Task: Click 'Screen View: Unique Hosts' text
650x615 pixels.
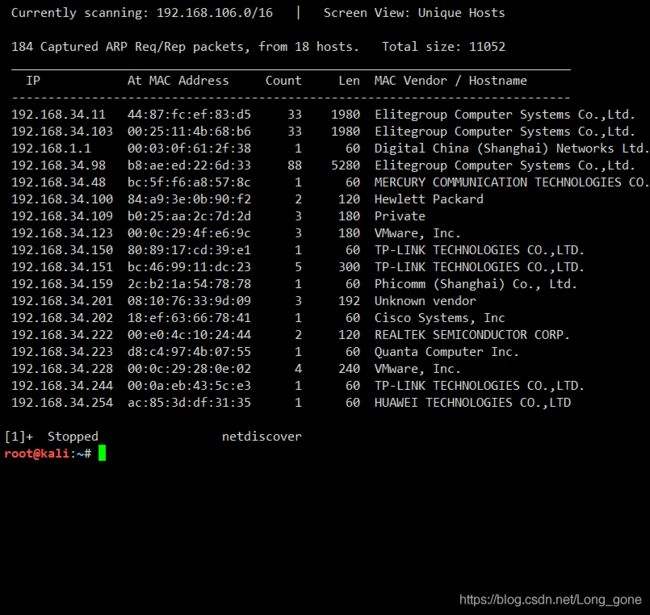Action: (x=414, y=13)
